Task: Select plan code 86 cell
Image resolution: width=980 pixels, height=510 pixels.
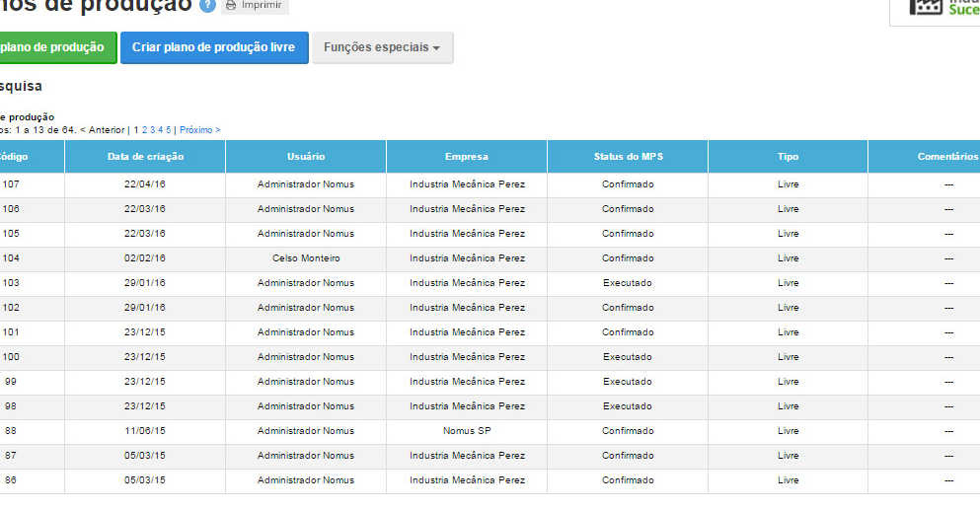Action: coord(32,480)
